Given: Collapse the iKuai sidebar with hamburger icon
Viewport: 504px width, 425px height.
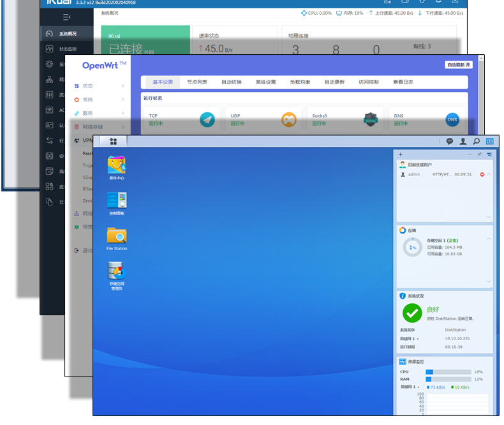Looking at the screenshot, I should 67,17.
